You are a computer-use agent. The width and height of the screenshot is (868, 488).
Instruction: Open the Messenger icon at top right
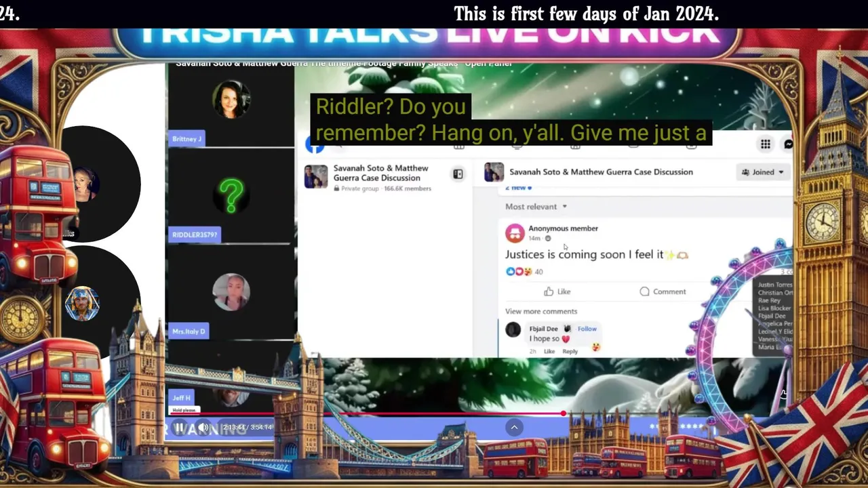click(x=788, y=144)
